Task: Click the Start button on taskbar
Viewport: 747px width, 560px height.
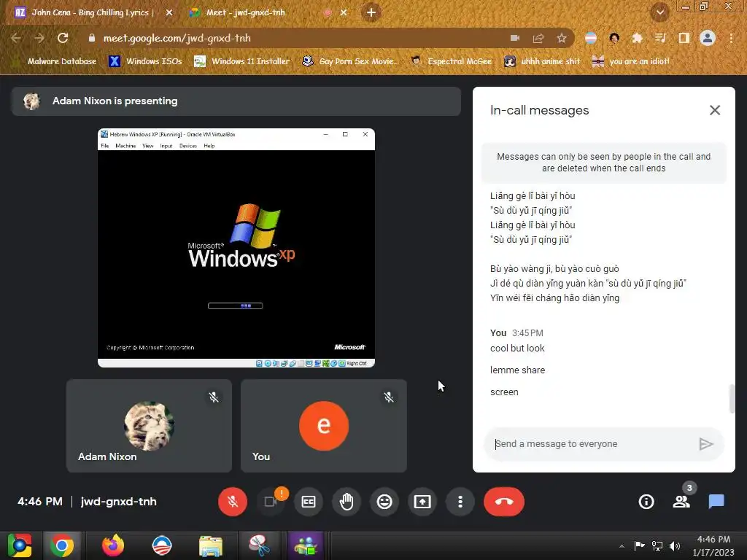Action: point(20,545)
